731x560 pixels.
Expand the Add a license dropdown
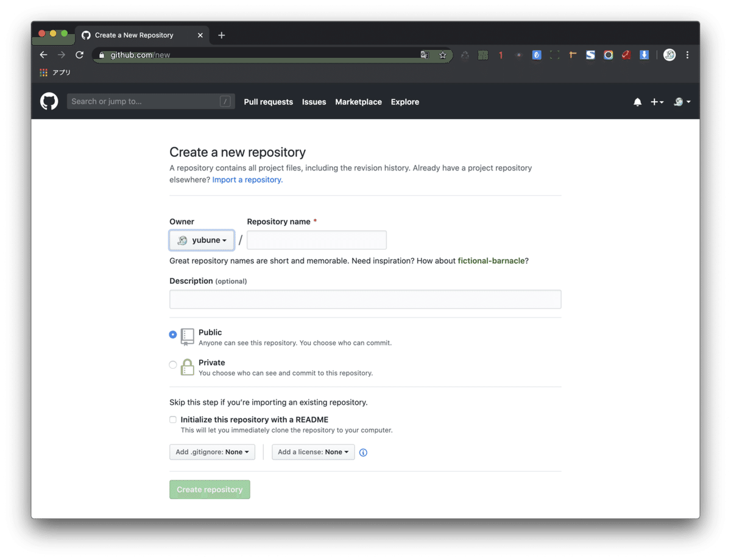(x=313, y=452)
